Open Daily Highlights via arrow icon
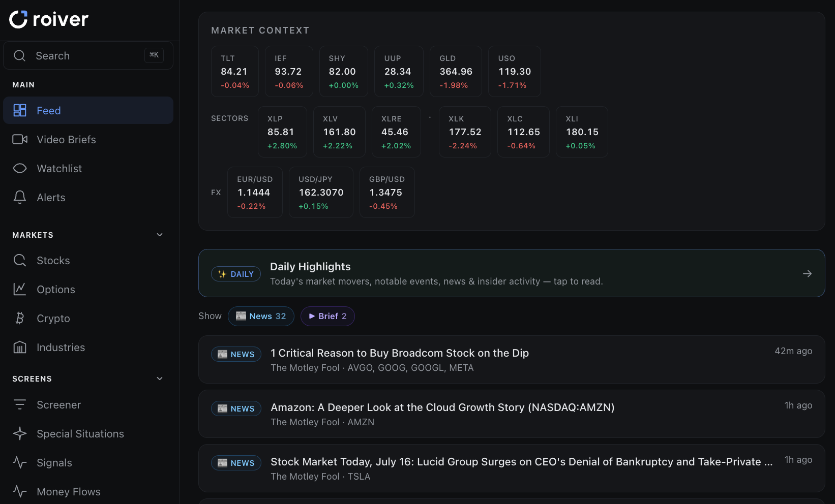Screen dimensions: 835x504 point(807,273)
